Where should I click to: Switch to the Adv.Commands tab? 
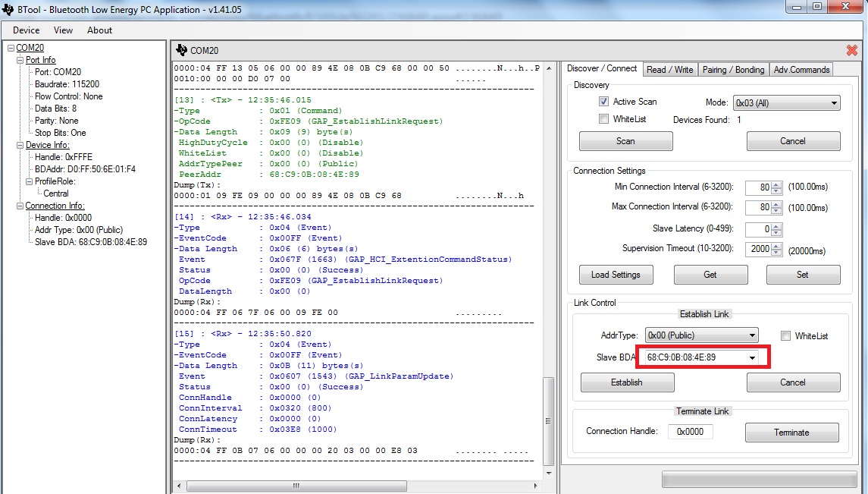(801, 70)
